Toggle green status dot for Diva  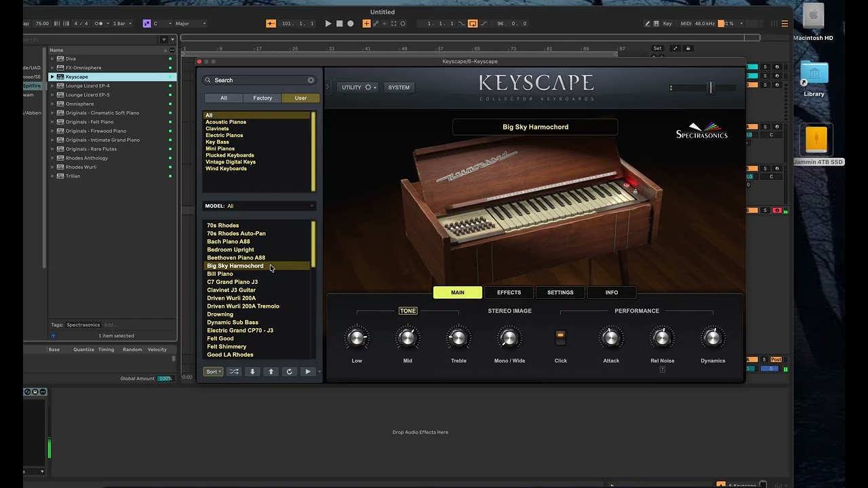click(x=170, y=59)
